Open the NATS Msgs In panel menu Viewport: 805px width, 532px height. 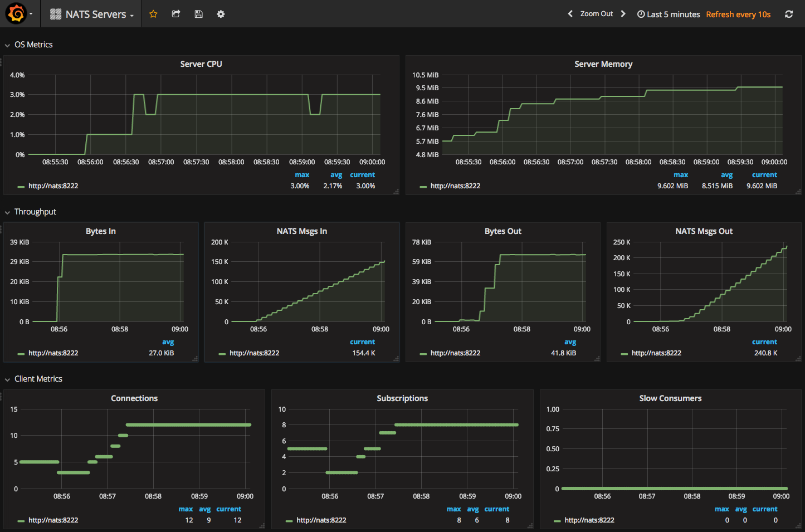point(302,231)
